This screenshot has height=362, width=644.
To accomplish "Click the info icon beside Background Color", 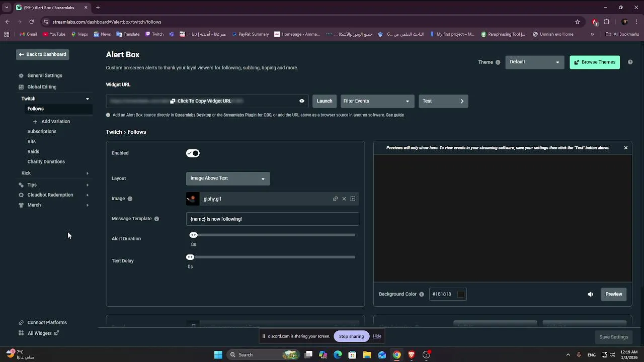I will click(422, 294).
